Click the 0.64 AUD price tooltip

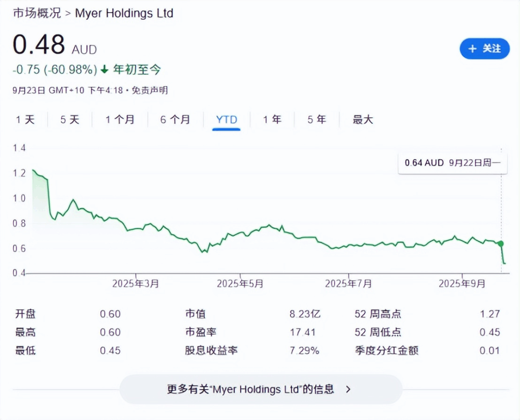[x=452, y=163]
